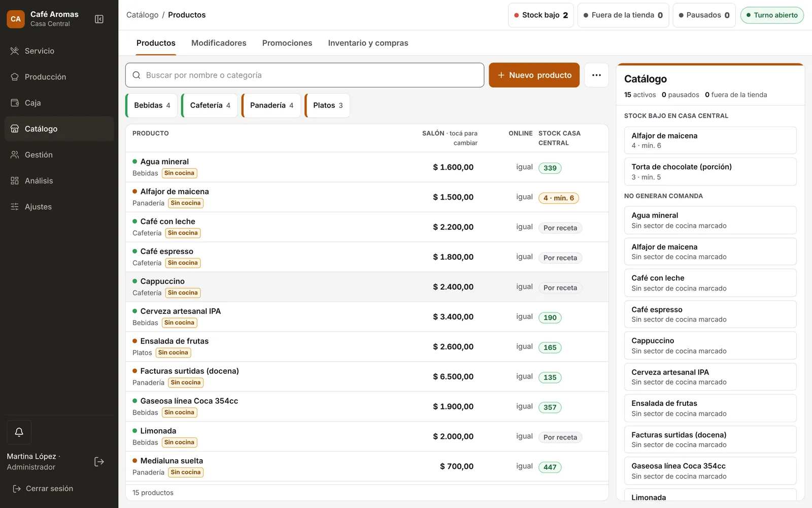The image size is (812, 508).
Task: Open the notifications bell
Action: coord(19,432)
